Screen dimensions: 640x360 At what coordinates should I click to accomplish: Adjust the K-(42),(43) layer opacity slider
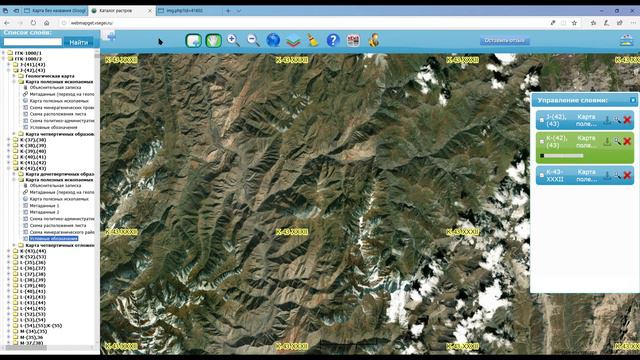coord(562,156)
